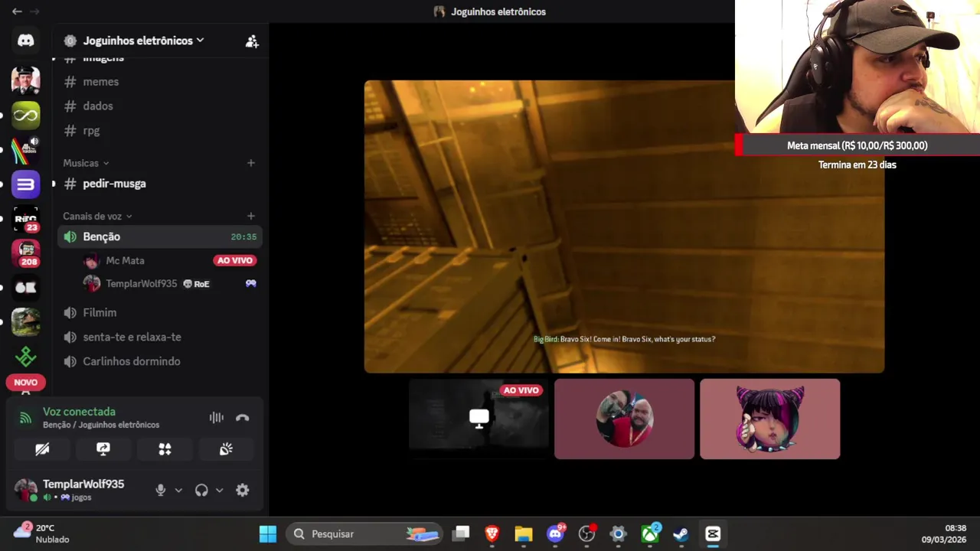The height and width of the screenshot is (551, 980).
Task: Toggle headphone deafen
Action: pos(201,491)
